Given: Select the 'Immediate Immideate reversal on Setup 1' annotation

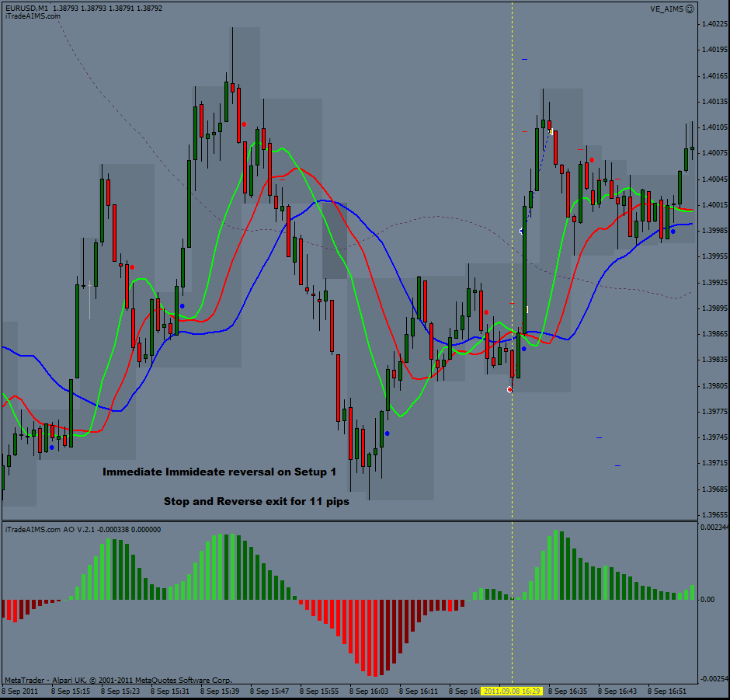Looking at the screenshot, I should coord(219,472).
